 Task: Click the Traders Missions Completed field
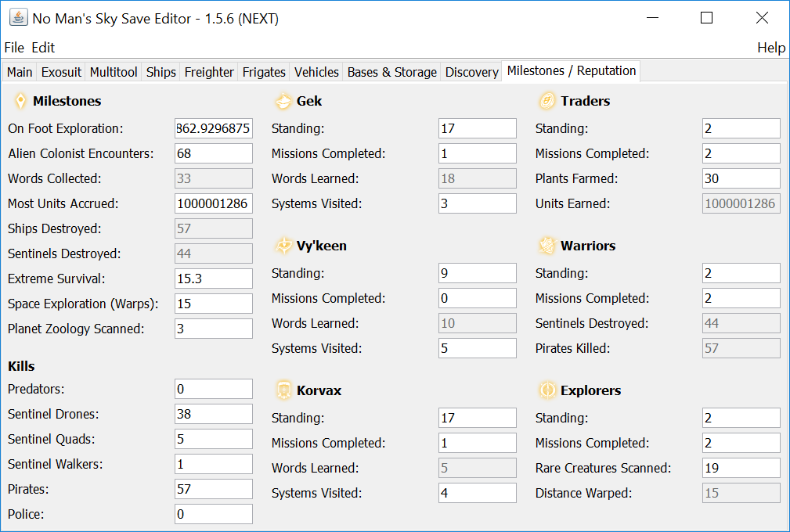click(741, 153)
